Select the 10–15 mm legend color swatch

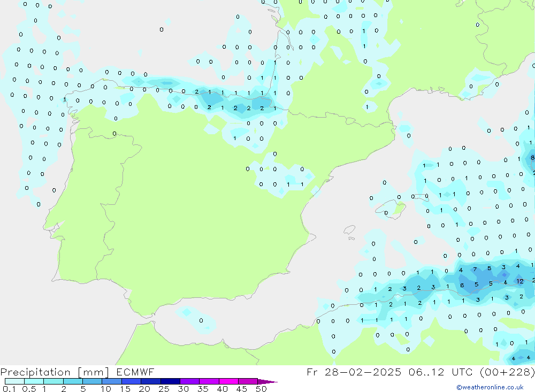(112, 381)
